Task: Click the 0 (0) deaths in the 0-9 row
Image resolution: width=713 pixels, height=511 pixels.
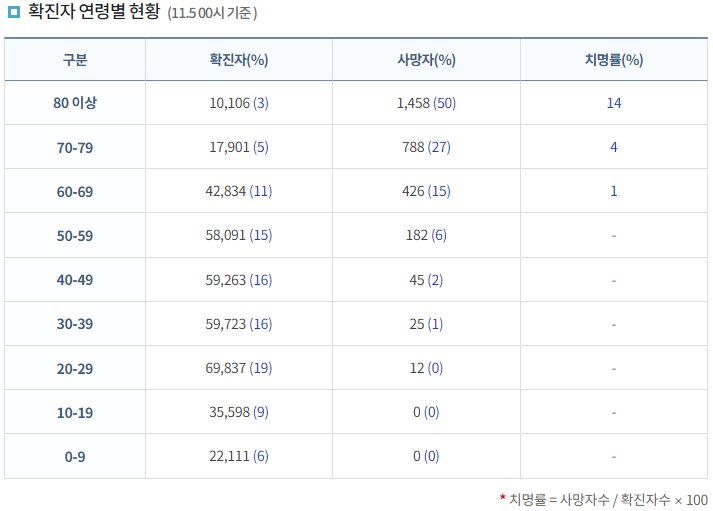Action: pos(426,456)
